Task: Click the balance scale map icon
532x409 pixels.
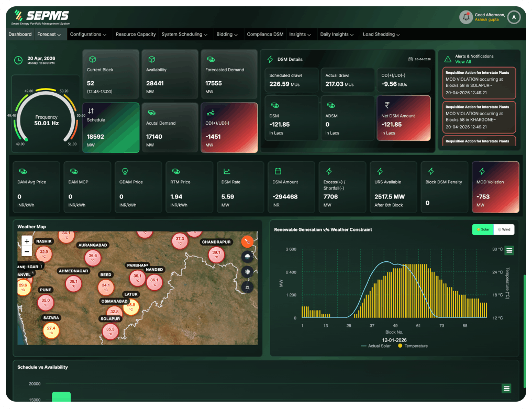Action: point(247,287)
